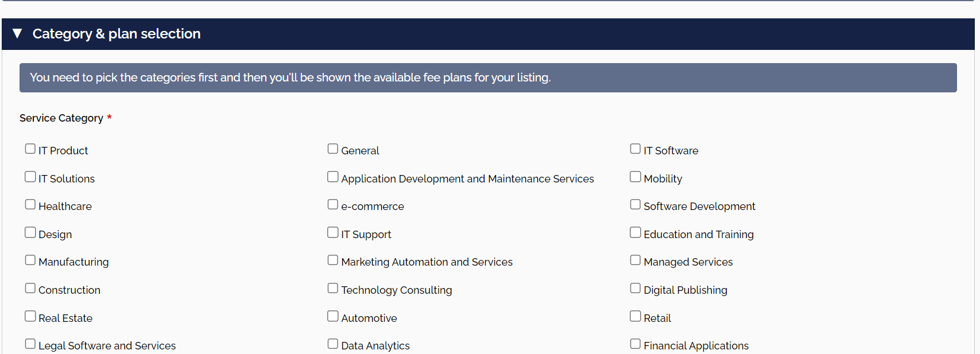Tick the General category checkbox
The height and width of the screenshot is (354, 980).
click(x=333, y=149)
